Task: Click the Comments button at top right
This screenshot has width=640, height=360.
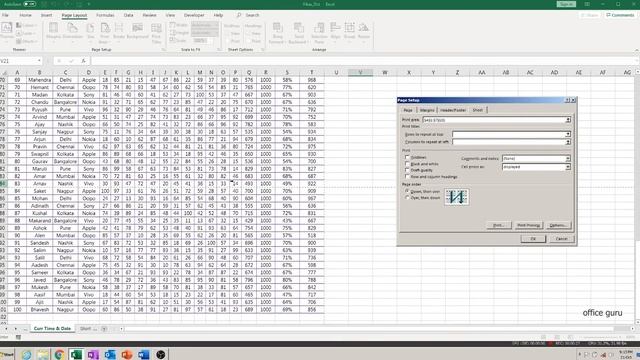Action: pyautogui.click(x=620, y=15)
